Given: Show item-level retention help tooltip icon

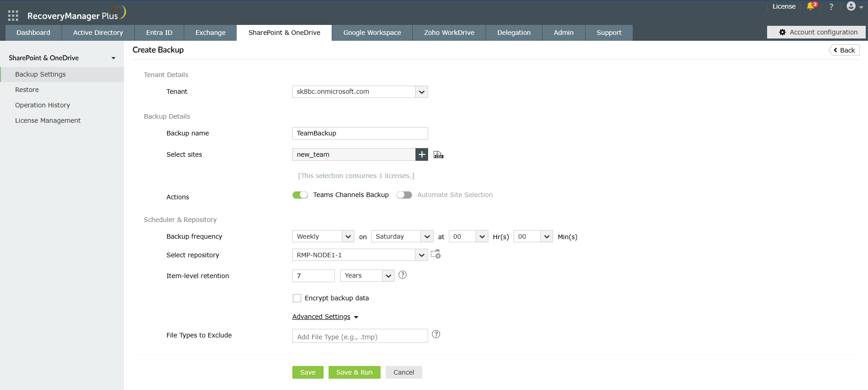Looking at the screenshot, I should [x=402, y=275].
